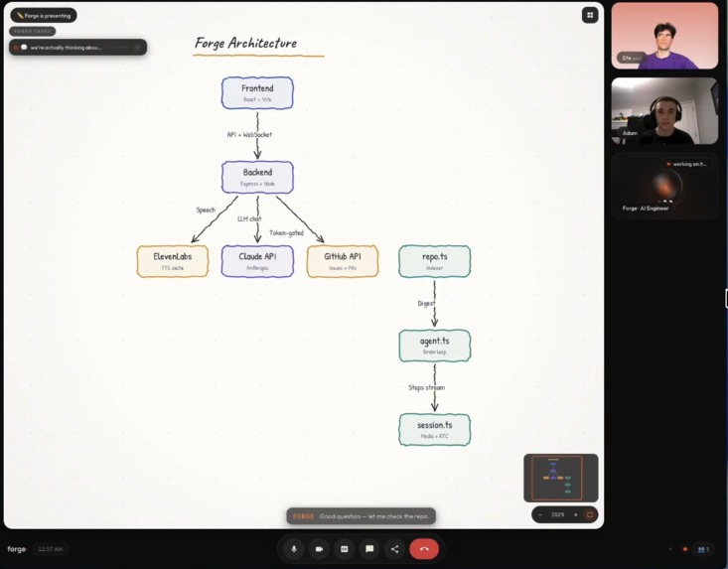This screenshot has height=569, width=728.
Task: End the call with red hang-up button
Action: click(424, 549)
